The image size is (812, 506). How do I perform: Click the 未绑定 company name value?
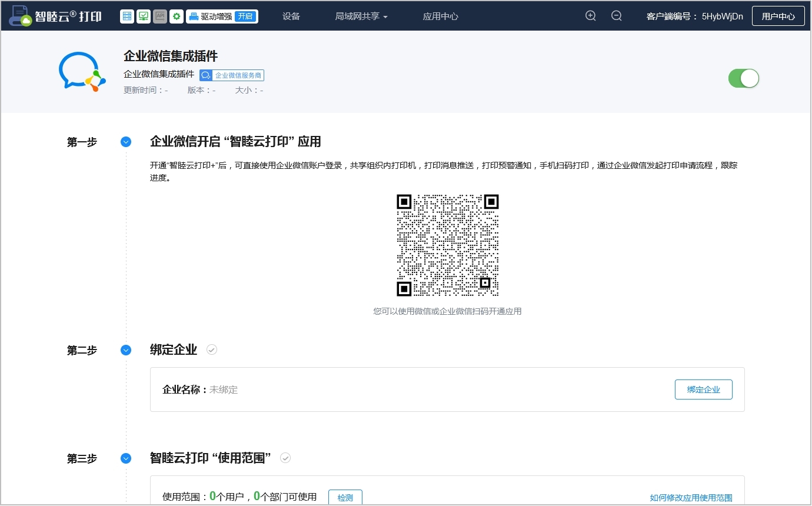coord(224,390)
